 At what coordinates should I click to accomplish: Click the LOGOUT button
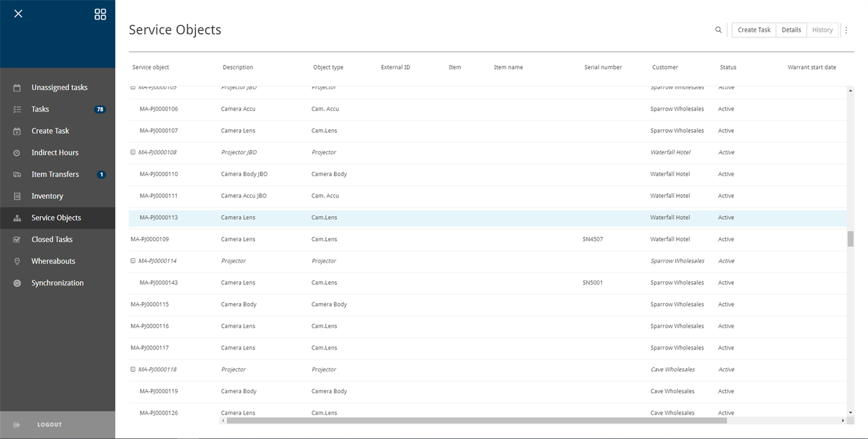tap(49, 424)
